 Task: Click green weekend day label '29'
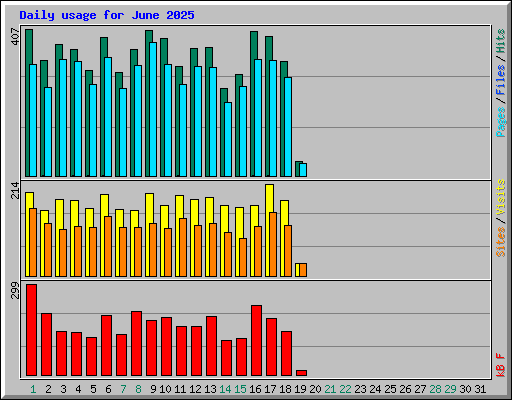450,389
